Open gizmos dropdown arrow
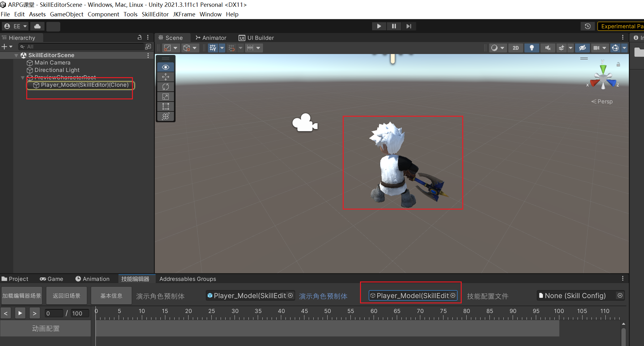 click(x=624, y=48)
